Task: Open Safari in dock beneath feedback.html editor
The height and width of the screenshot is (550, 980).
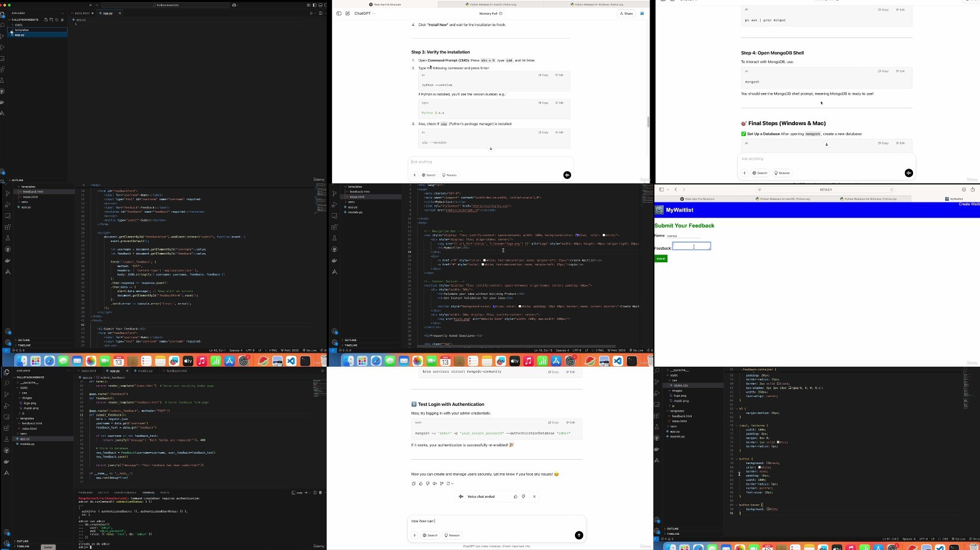Action: point(49,361)
